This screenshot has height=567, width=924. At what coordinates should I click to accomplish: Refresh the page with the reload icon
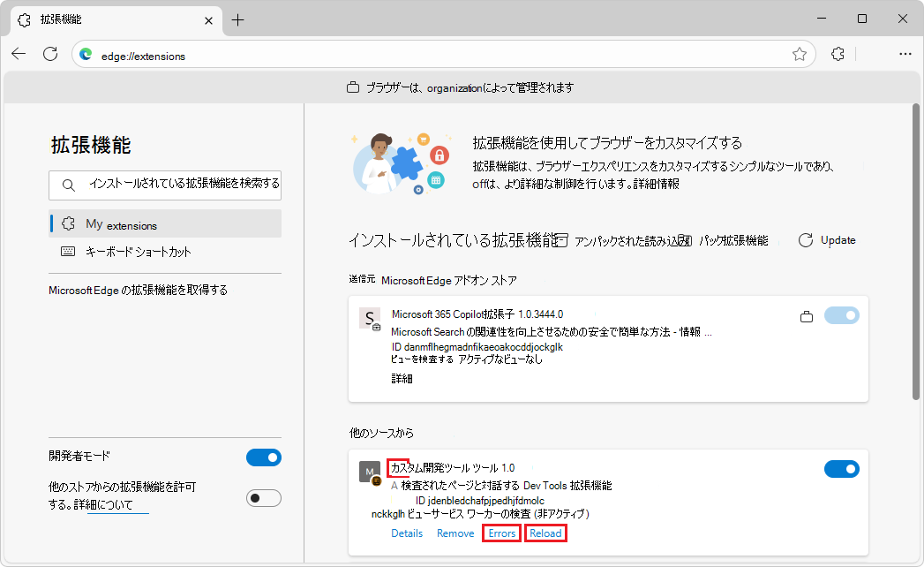(x=50, y=54)
